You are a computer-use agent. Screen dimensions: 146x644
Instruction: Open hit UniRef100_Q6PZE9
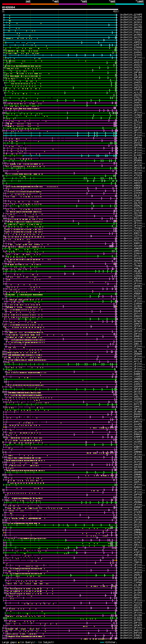pyautogui.click(x=131, y=87)
